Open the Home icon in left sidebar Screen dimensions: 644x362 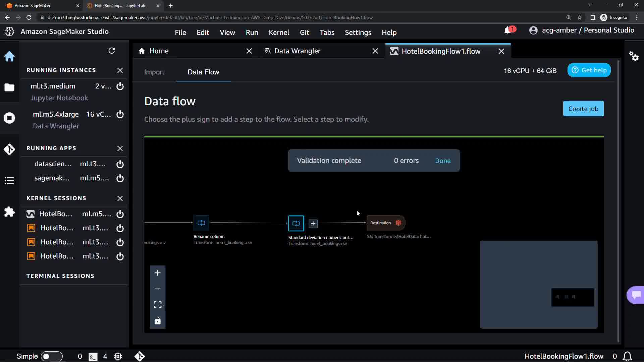pos(9,56)
